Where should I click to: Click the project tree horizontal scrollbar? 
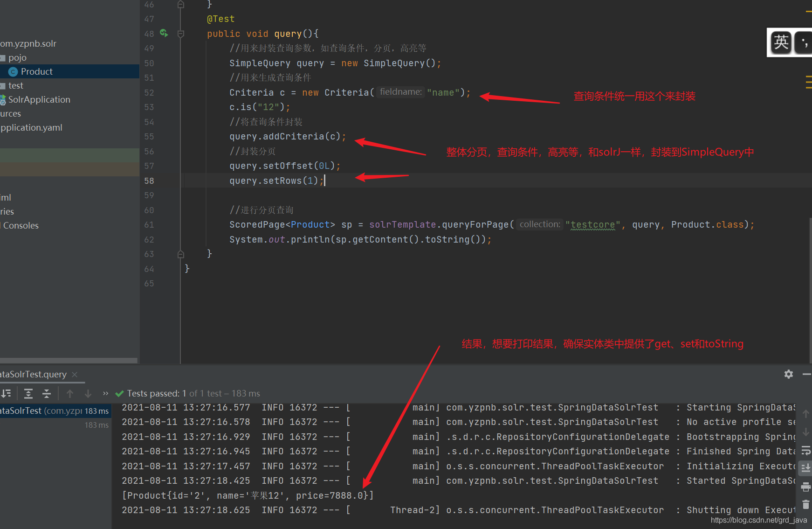(x=69, y=360)
